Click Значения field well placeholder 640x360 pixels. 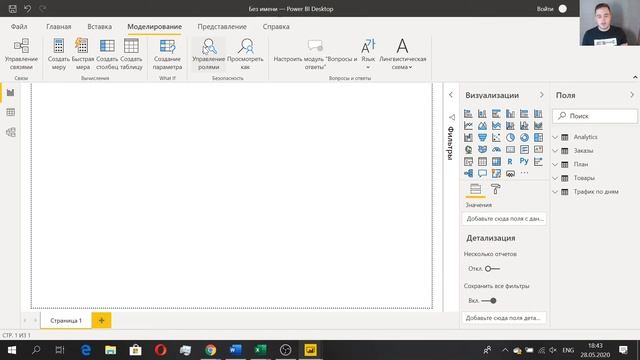[x=504, y=219]
